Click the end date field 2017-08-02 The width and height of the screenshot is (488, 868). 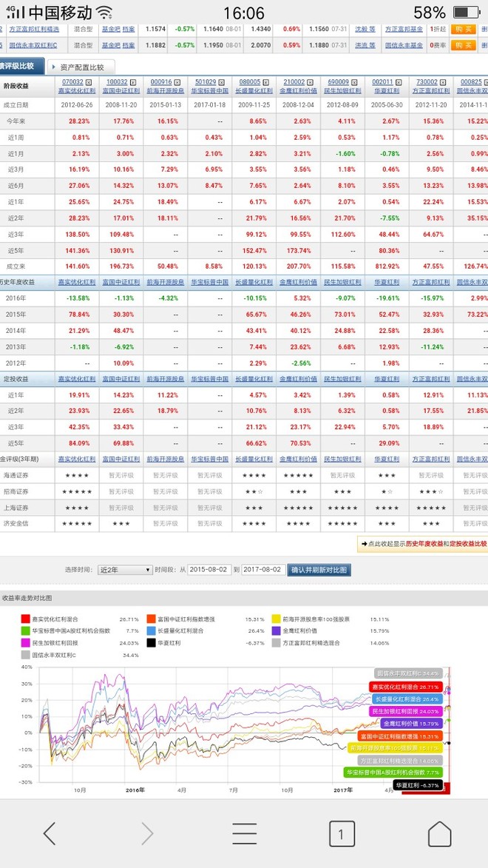click(263, 570)
